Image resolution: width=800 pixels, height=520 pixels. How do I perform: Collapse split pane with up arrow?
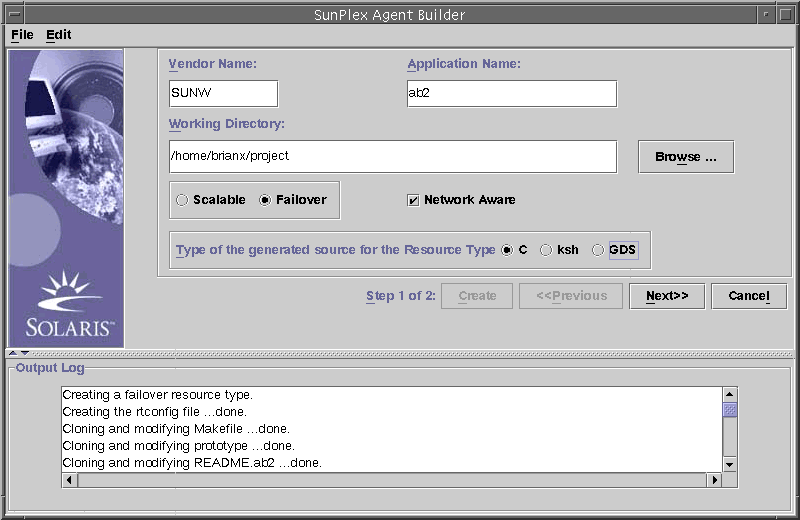pyautogui.click(x=13, y=353)
